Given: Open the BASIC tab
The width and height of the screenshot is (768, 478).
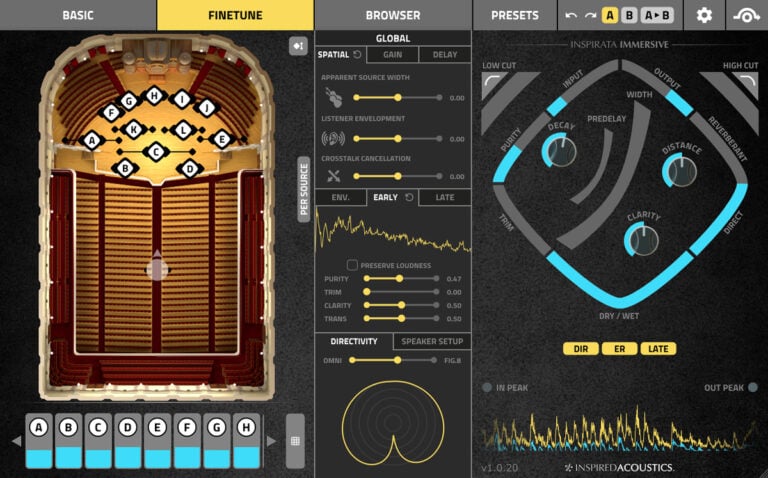Looking at the screenshot, I should click(x=78, y=15).
